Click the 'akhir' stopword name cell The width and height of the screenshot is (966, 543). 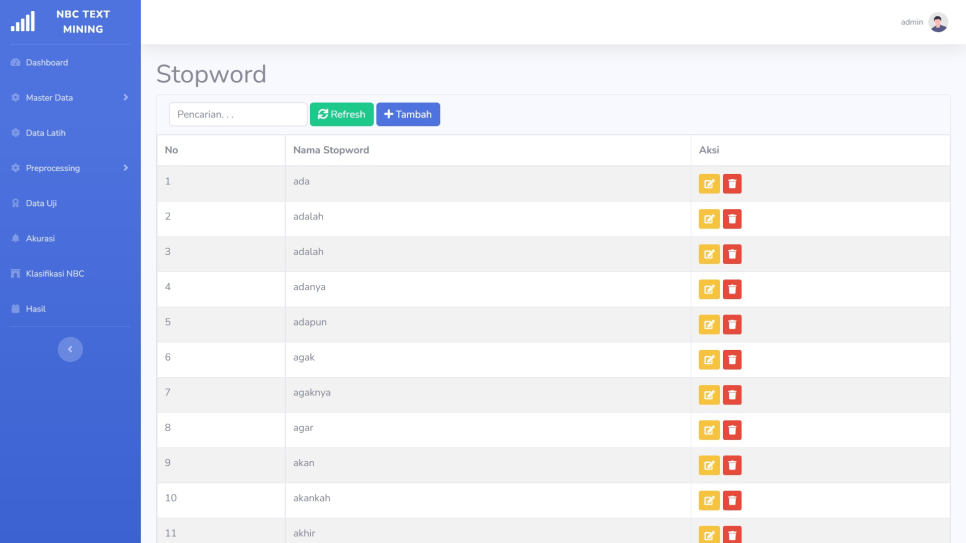coord(488,531)
